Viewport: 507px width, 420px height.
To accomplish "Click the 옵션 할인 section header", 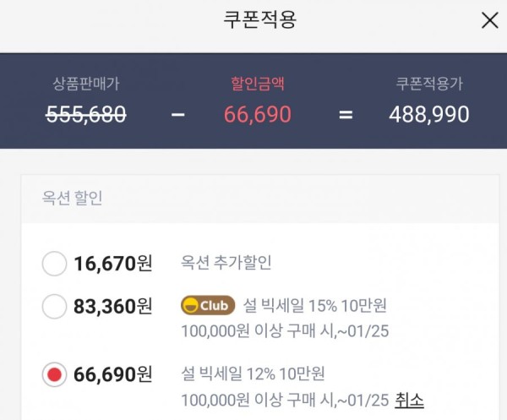I will tap(72, 198).
